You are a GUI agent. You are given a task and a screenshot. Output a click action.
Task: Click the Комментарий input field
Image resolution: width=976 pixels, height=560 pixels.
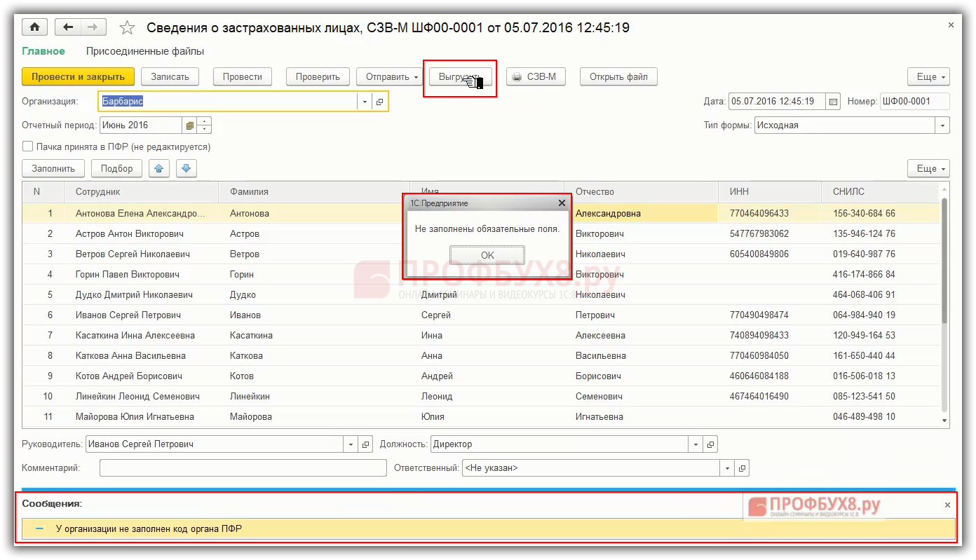coord(243,467)
